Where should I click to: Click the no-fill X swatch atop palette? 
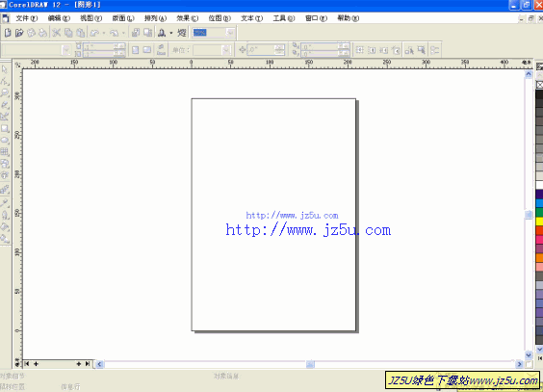(x=539, y=85)
